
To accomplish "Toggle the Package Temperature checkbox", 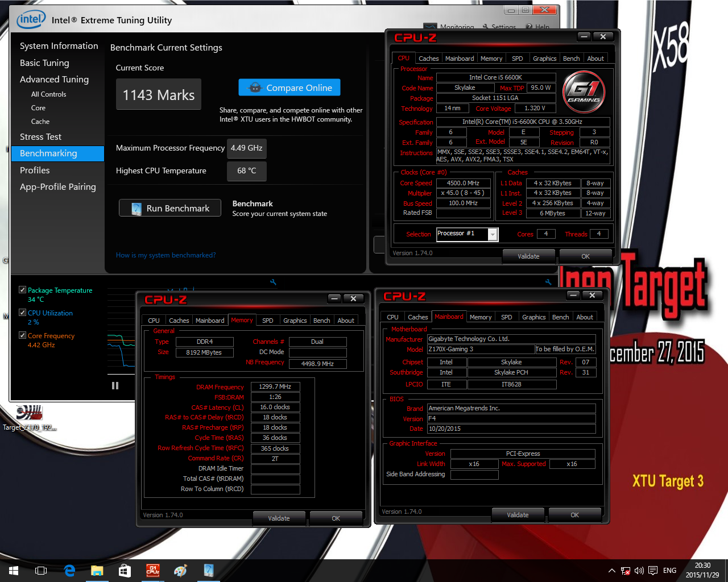I will coord(22,290).
